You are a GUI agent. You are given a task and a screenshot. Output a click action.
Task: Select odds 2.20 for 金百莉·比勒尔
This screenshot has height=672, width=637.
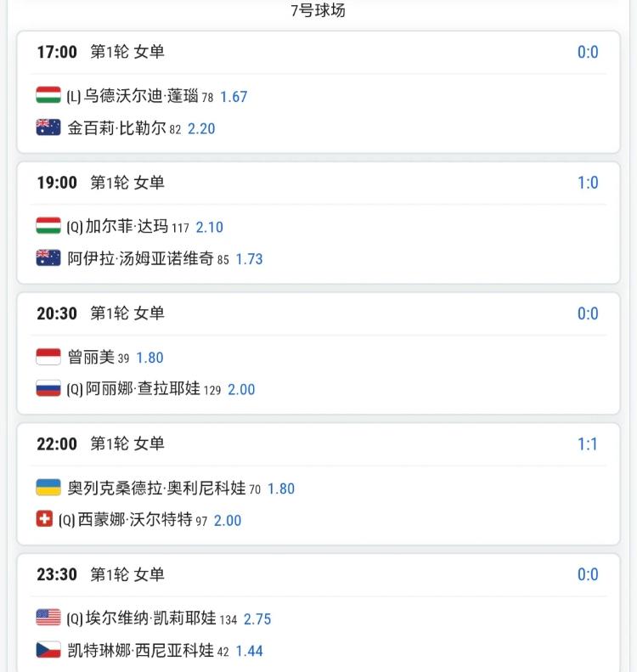tap(201, 129)
